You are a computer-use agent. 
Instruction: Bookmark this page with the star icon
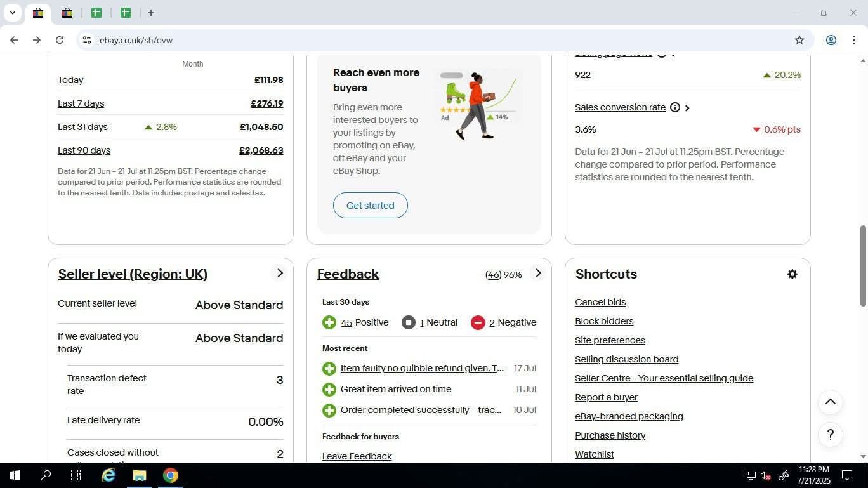[x=799, y=40]
